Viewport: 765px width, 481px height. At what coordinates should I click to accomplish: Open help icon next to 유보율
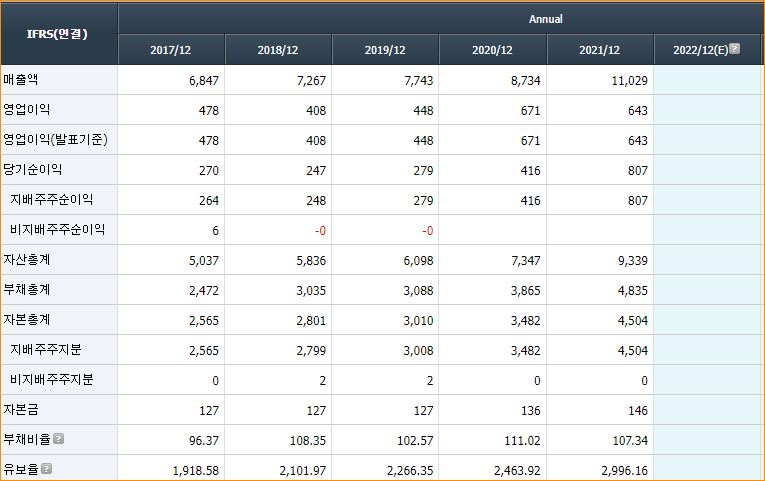[46, 469]
